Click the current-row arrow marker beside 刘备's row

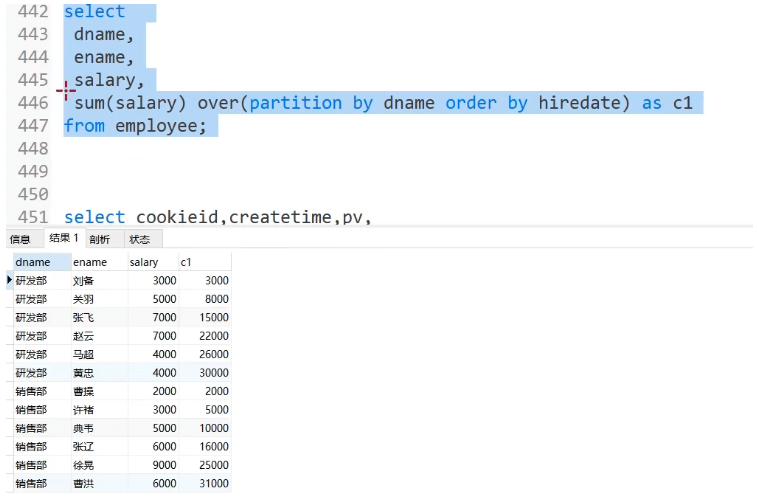9,280
